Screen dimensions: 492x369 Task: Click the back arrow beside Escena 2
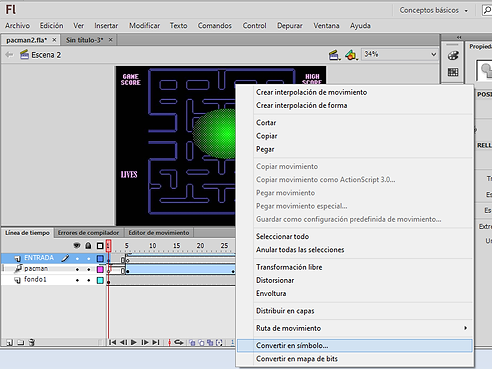click(x=9, y=55)
